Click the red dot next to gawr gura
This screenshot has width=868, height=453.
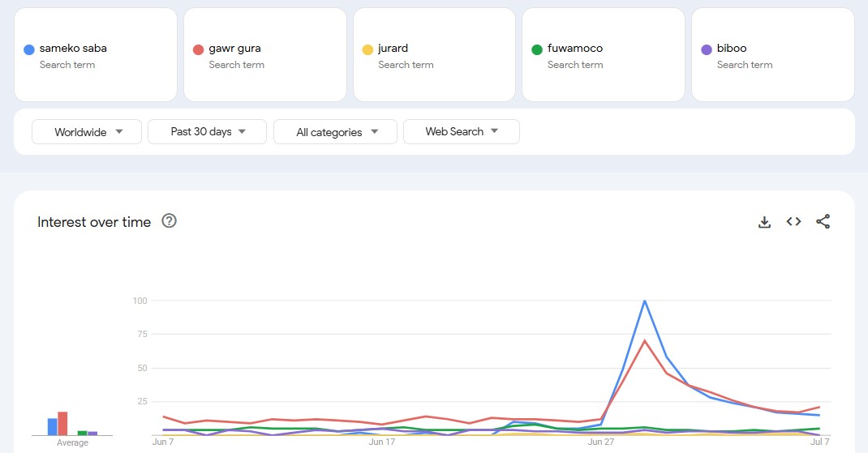click(x=198, y=49)
